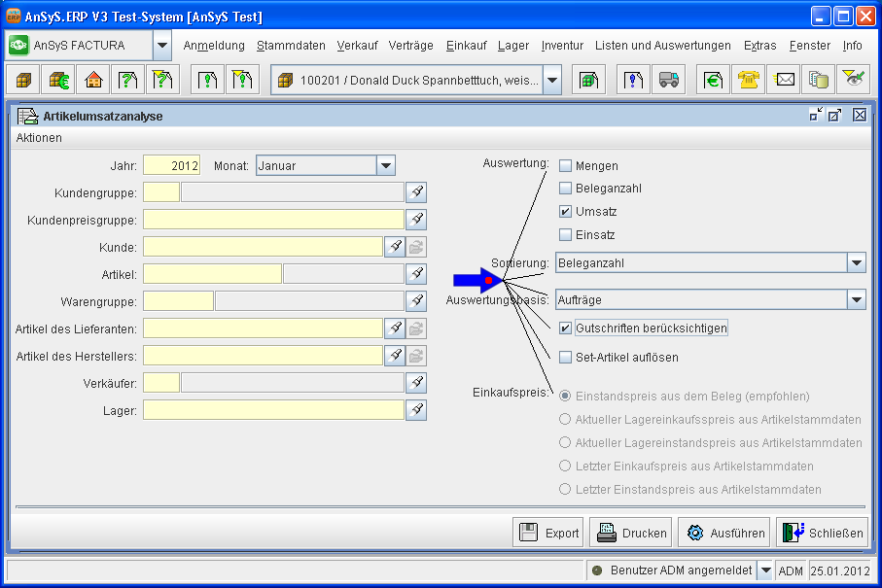Enable the Mengen checkbox
Image resolution: width=882 pixels, height=588 pixels.
click(x=565, y=166)
